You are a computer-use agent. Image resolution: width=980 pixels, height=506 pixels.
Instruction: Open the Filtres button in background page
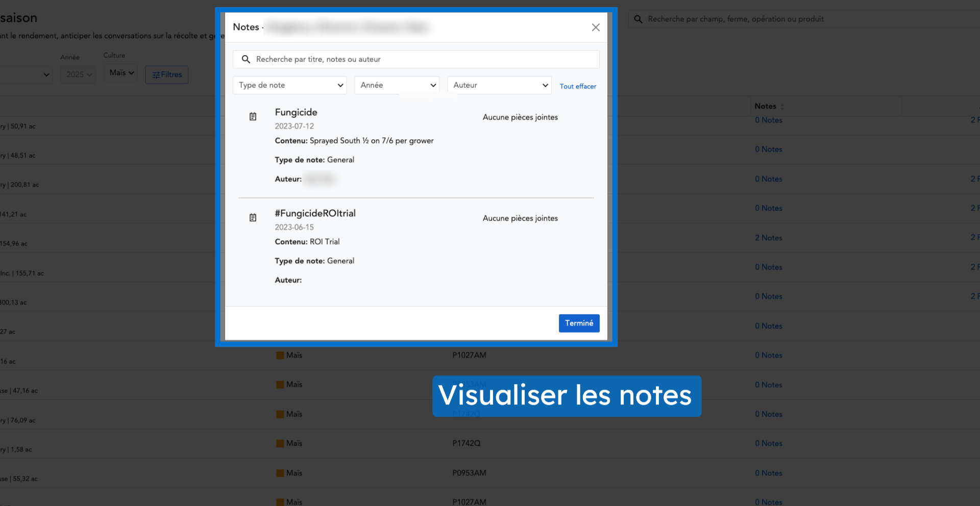pos(166,74)
